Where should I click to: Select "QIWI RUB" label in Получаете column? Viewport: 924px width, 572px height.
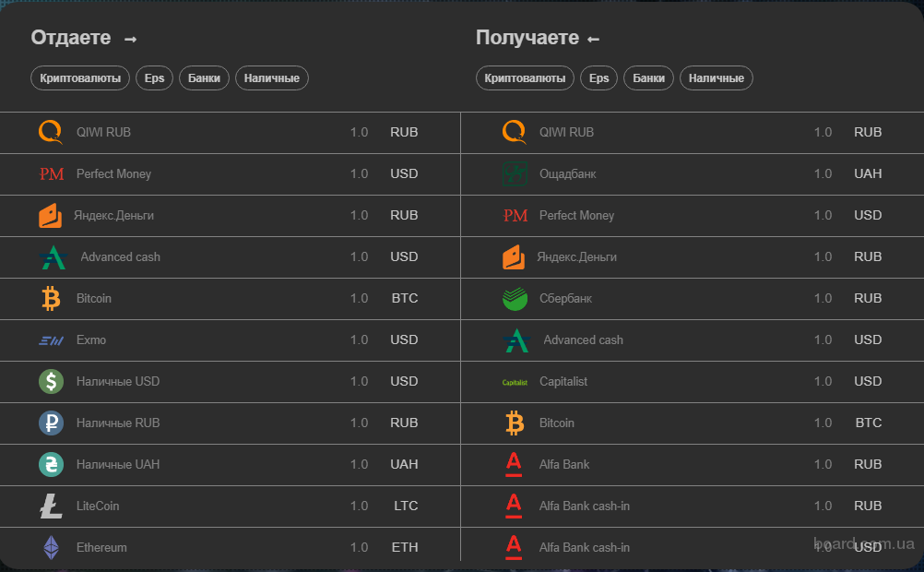(x=567, y=132)
